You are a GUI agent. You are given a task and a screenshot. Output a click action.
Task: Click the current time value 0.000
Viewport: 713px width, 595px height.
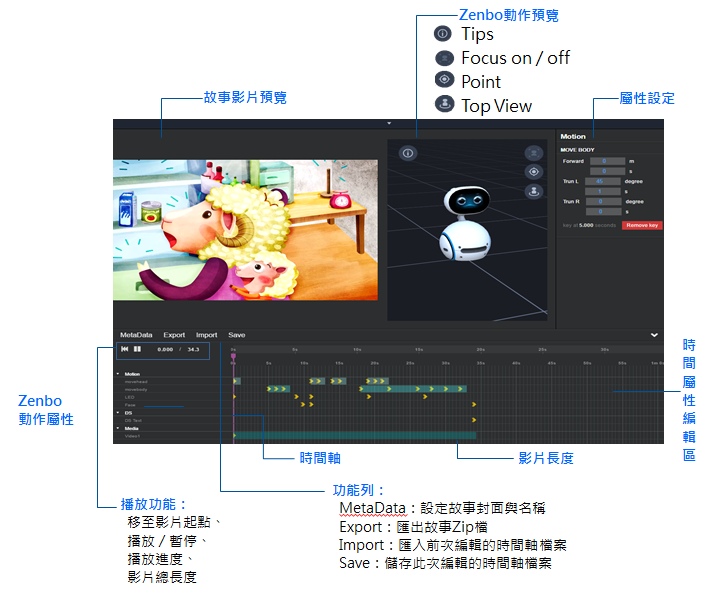pos(165,349)
